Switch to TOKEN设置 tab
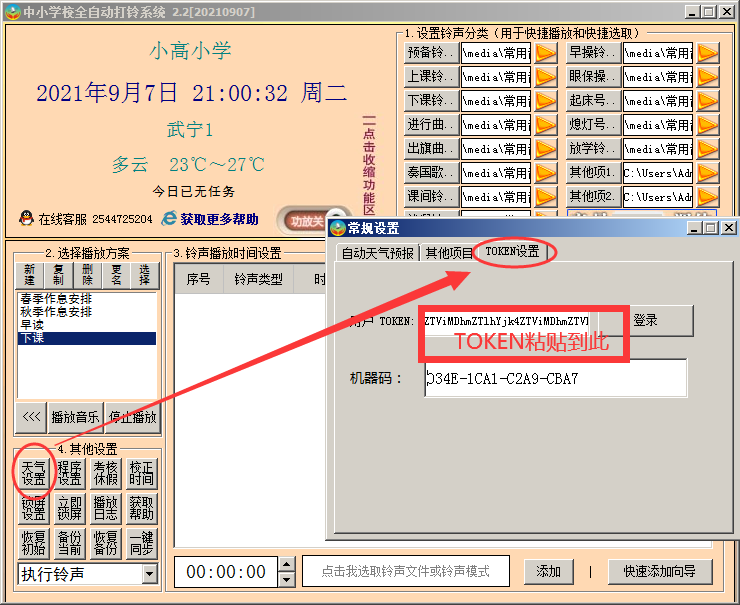The width and height of the screenshot is (740, 605). click(513, 252)
